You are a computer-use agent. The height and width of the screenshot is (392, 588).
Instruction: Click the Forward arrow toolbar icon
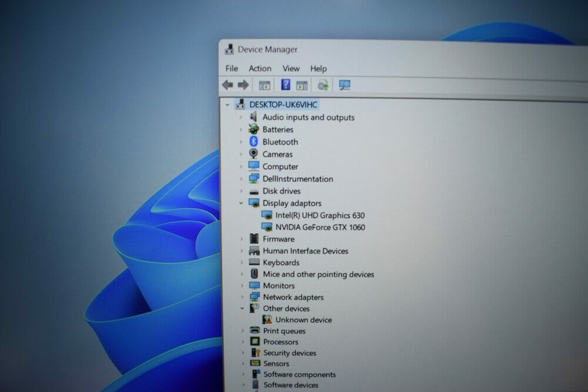tap(243, 85)
